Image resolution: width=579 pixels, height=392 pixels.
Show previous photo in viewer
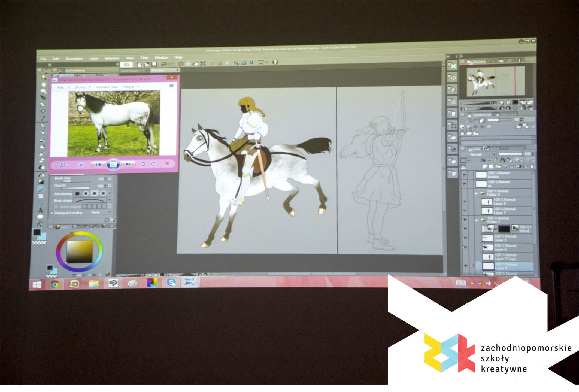click(98, 164)
